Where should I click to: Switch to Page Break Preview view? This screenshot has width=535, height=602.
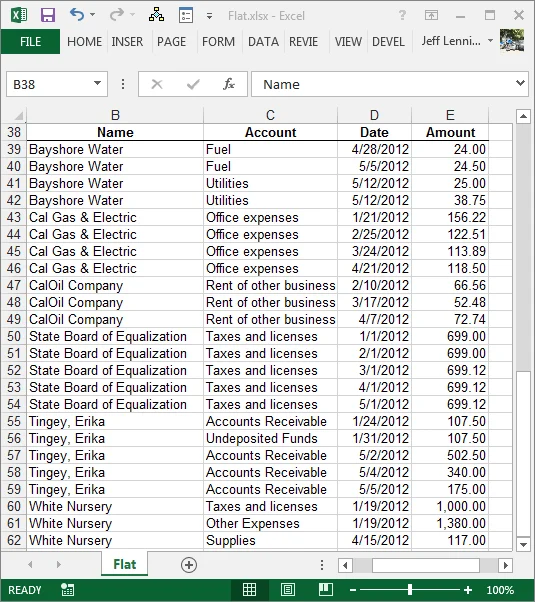(x=326, y=590)
